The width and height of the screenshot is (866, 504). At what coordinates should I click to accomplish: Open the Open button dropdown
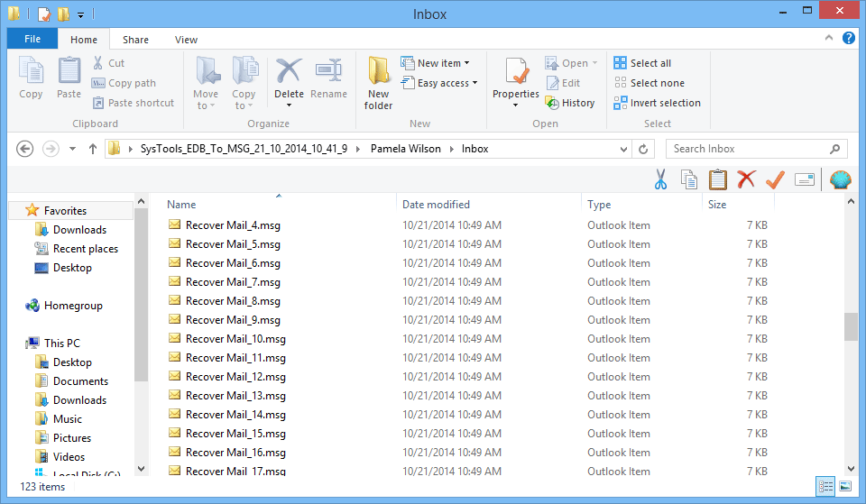coord(594,63)
